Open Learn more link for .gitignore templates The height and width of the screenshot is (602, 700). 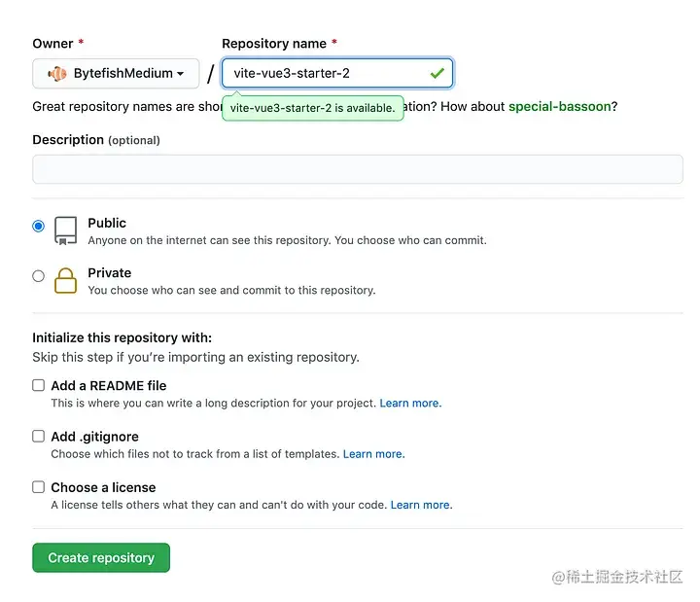point(372,454)
